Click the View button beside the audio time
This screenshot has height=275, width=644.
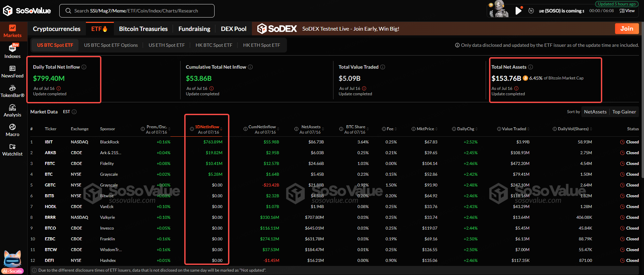coord(627,11)
